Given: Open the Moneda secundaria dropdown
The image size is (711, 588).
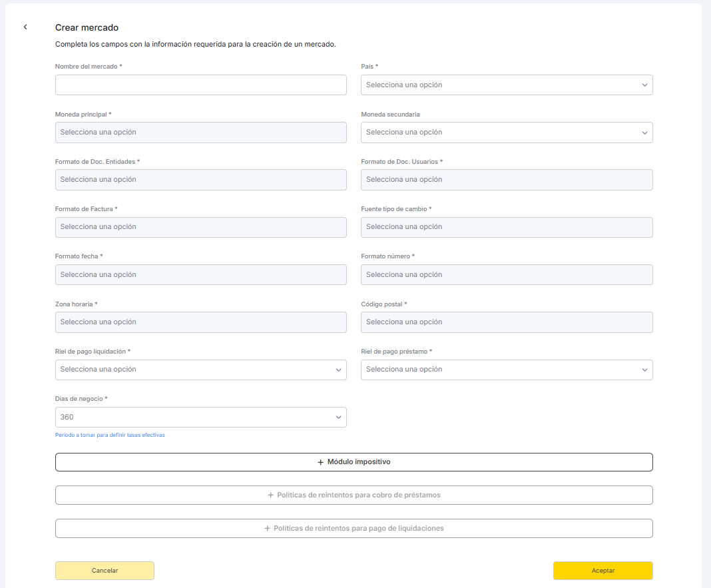Looking at the screenshot, I should [x=506, y=133].
